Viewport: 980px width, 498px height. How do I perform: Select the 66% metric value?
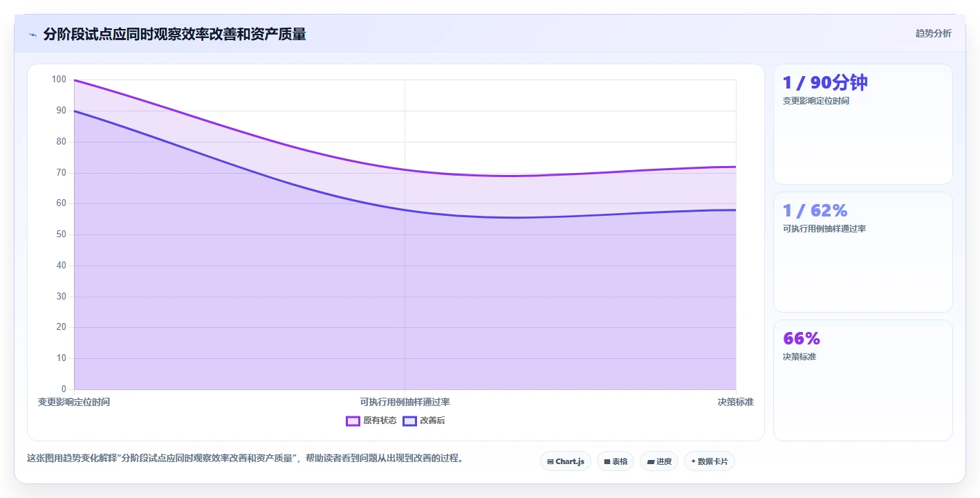click(801, 338)
